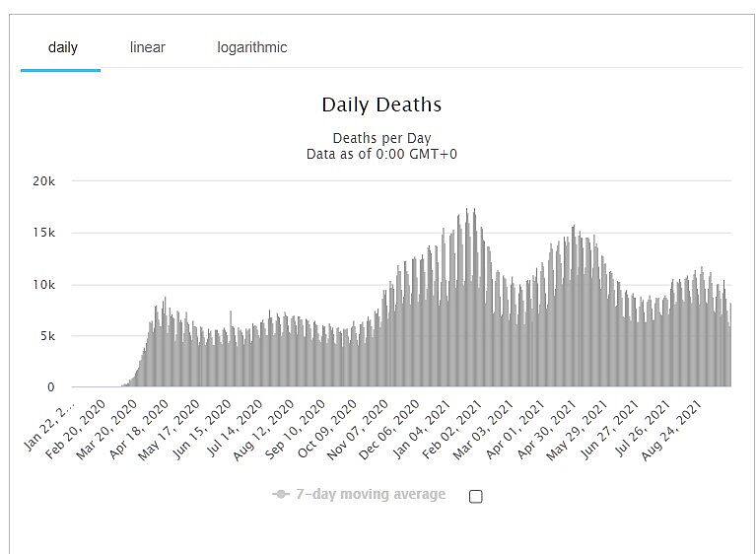The width and height of the screenshot is (756, 554).
Task: Click the Data as of 0:00 GMT+0 text
Action: 381,154
